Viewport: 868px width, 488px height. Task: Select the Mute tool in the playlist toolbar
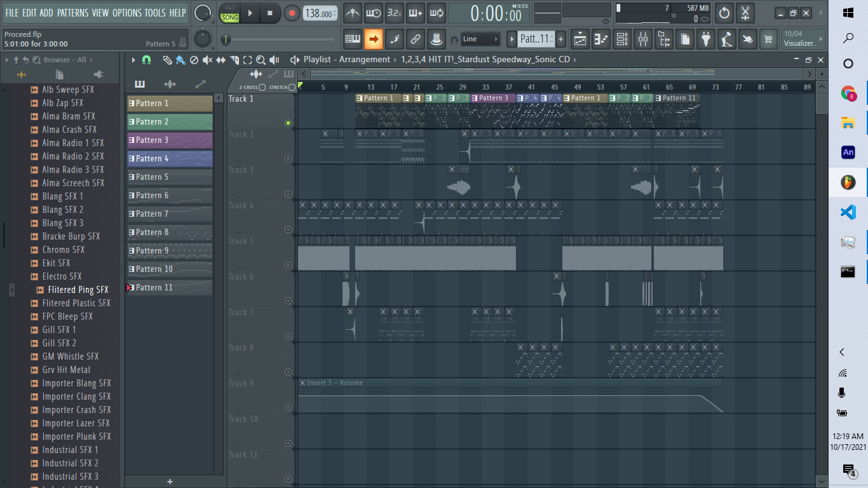coord(207,60)
